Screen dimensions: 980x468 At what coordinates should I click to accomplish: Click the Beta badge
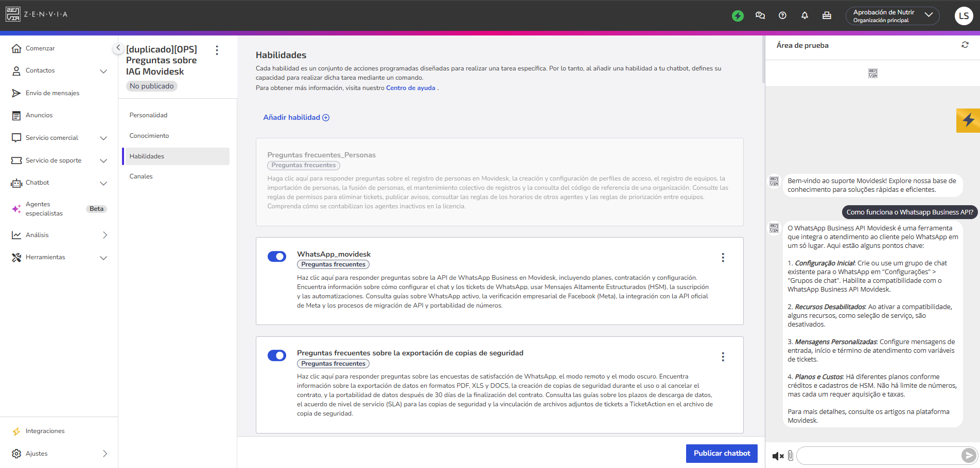[x=96, y=209]
